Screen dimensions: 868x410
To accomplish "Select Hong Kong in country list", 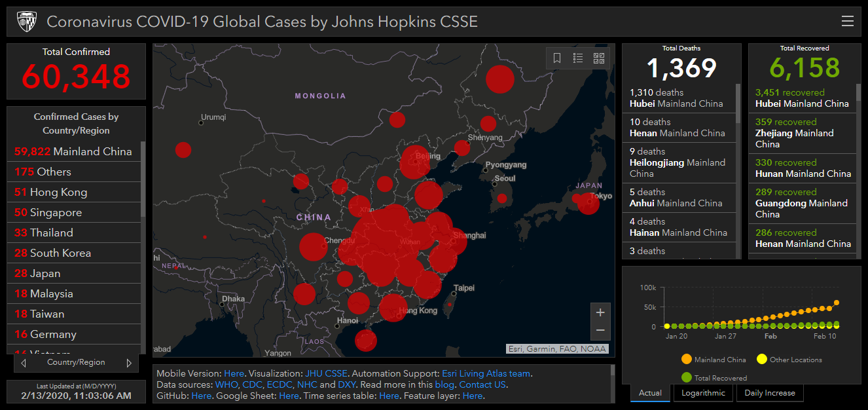I will click(x=74, y=192).
